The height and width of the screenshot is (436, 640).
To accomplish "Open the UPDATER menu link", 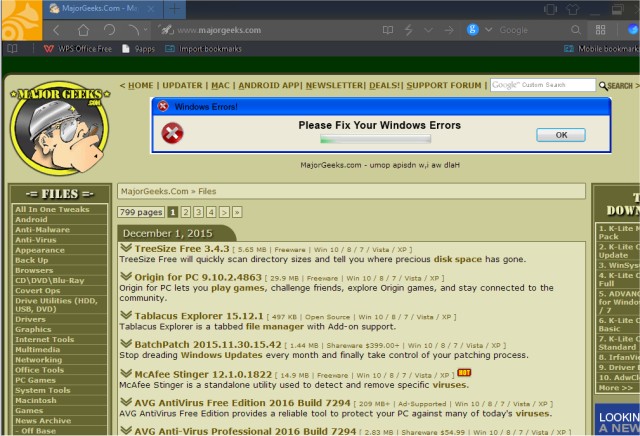I will 182,85.
